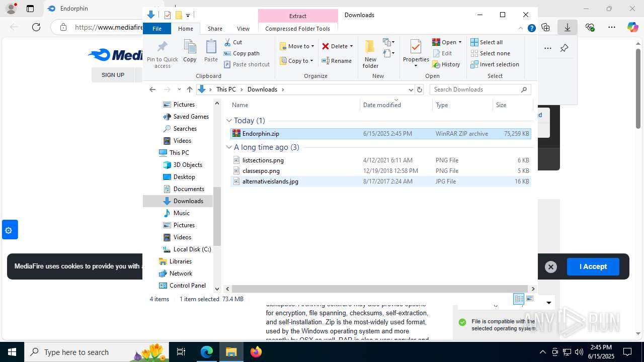The image size is (644, 362).
Task: Sort by Name column header
Action: [x=295, y=105]
